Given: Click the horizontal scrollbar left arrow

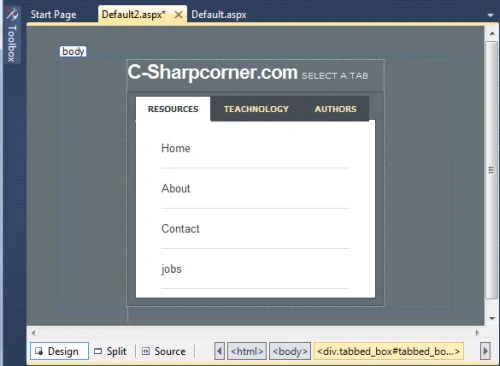Looking at the screenshot, I should click(x=33, y=332).
